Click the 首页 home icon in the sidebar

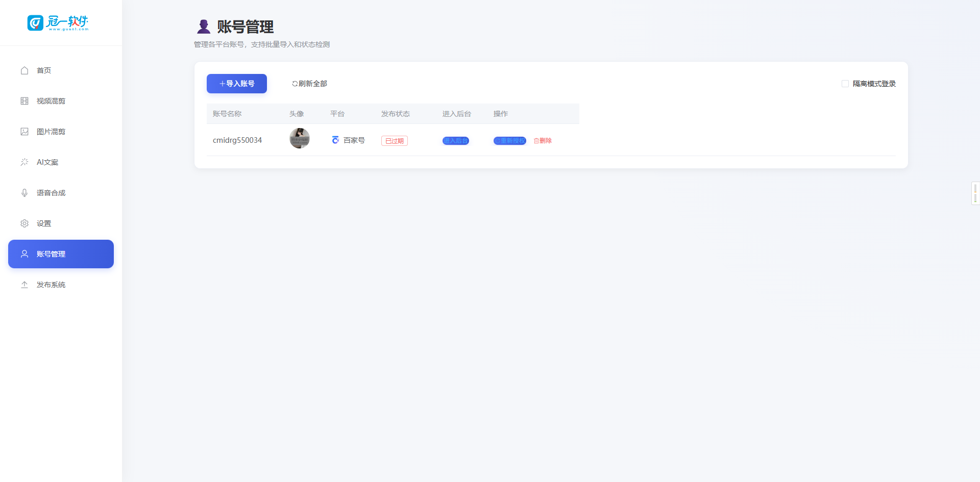point(24,70)
